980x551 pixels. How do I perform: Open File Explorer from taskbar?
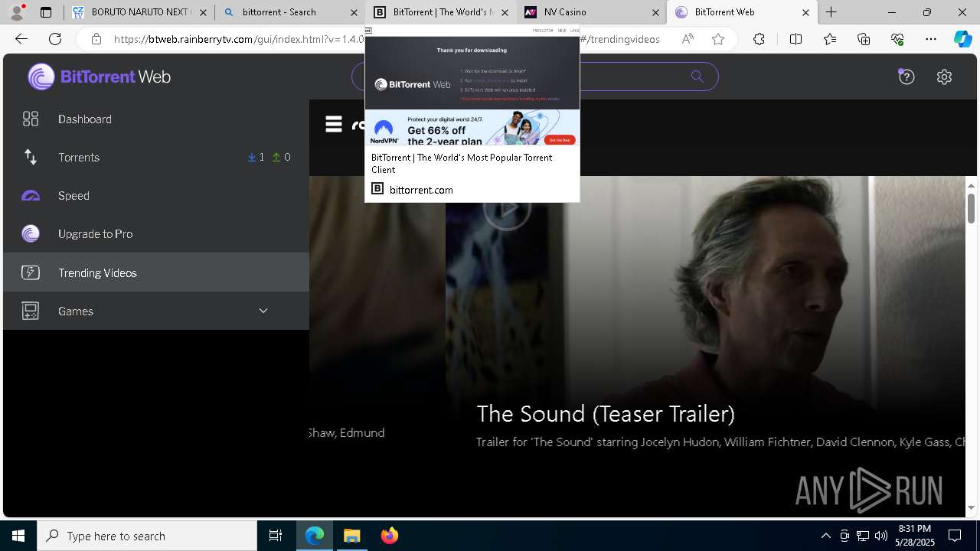352,536
